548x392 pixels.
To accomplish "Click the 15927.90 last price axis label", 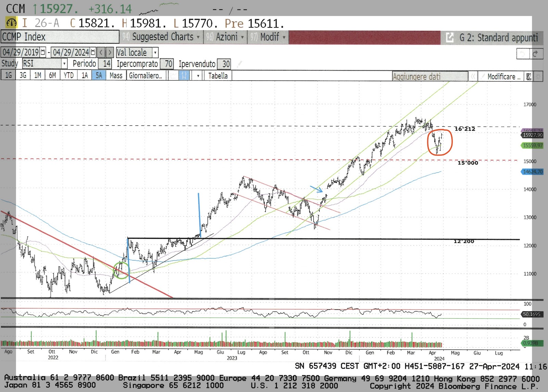I will click(x=532, y=135).
